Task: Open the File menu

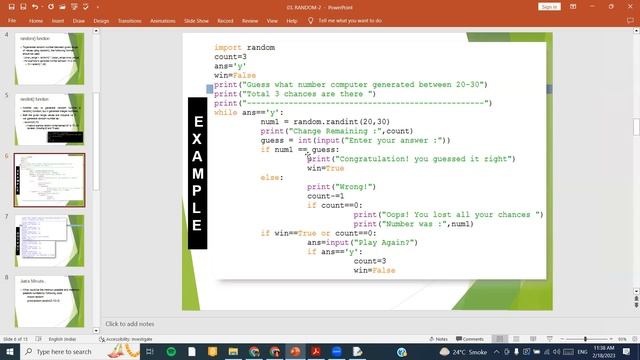Action: tap(12, 20)
